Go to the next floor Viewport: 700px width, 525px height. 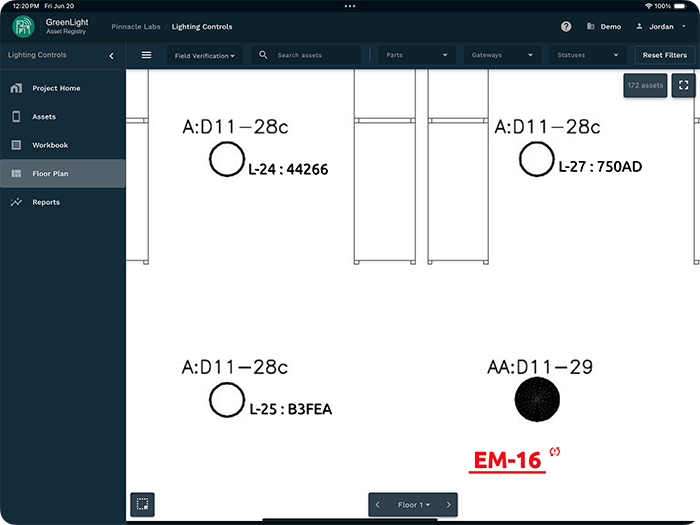click(x=448, y=504)
